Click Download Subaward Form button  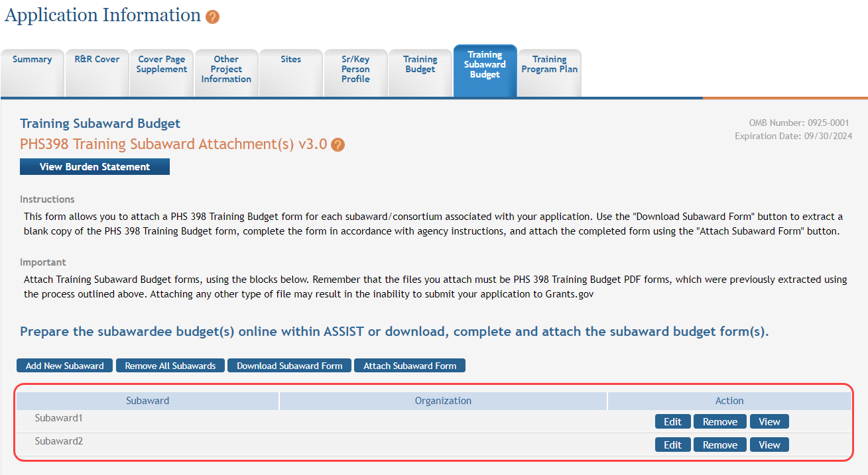pos(290,366)
